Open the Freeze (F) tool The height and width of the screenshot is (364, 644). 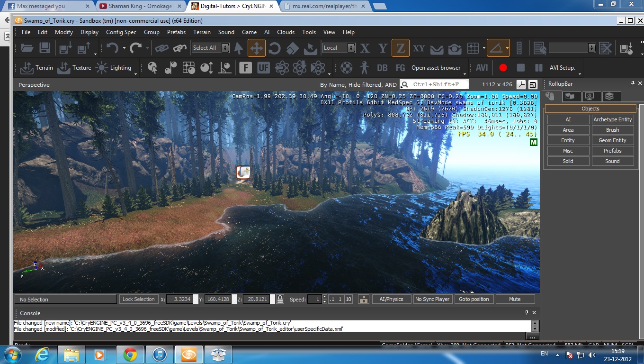coord(245,68)
